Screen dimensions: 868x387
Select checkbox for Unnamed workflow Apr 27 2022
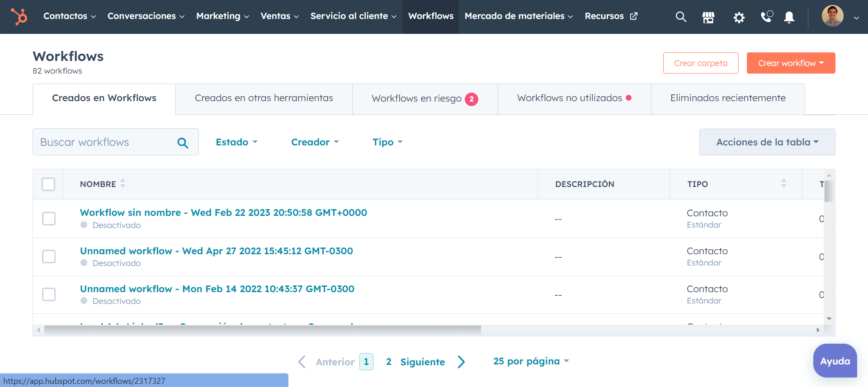(x=49, y=256)
